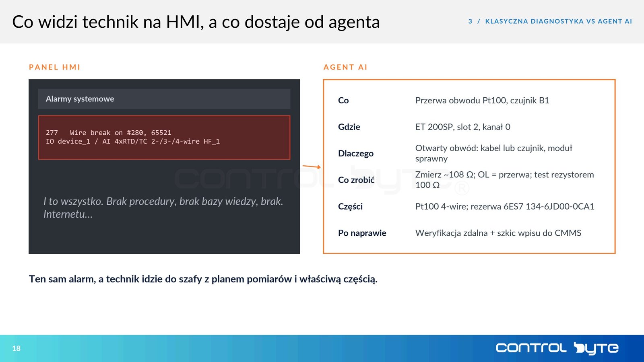Image resolution: width=644 pixels, height=362 pixels.
Task: Click text 'Weryfikacja zdalna + szkic wpisu do CMMS'
Action: (x=498, y=233)
